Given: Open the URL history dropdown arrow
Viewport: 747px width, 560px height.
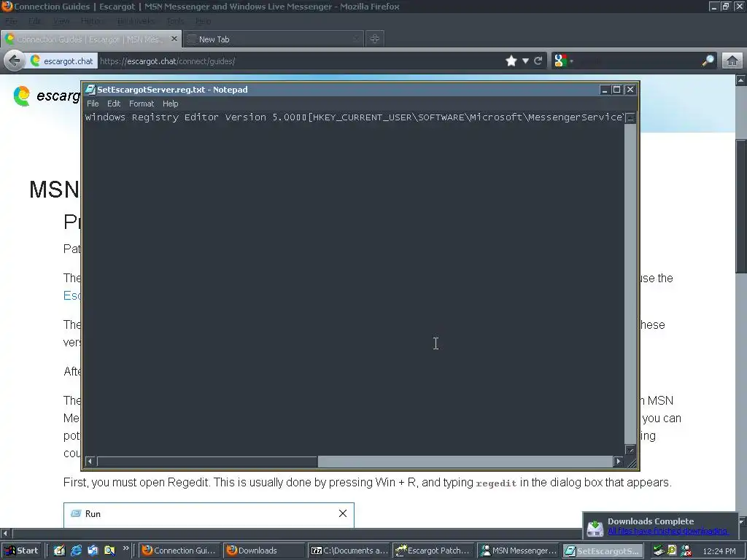Looking at the screenshot, I should click(525, 61).
